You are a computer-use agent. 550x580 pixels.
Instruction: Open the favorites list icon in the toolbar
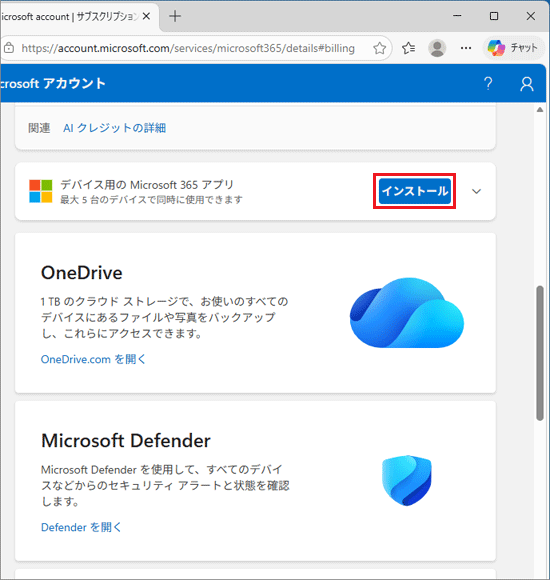(x=408, y=48)
